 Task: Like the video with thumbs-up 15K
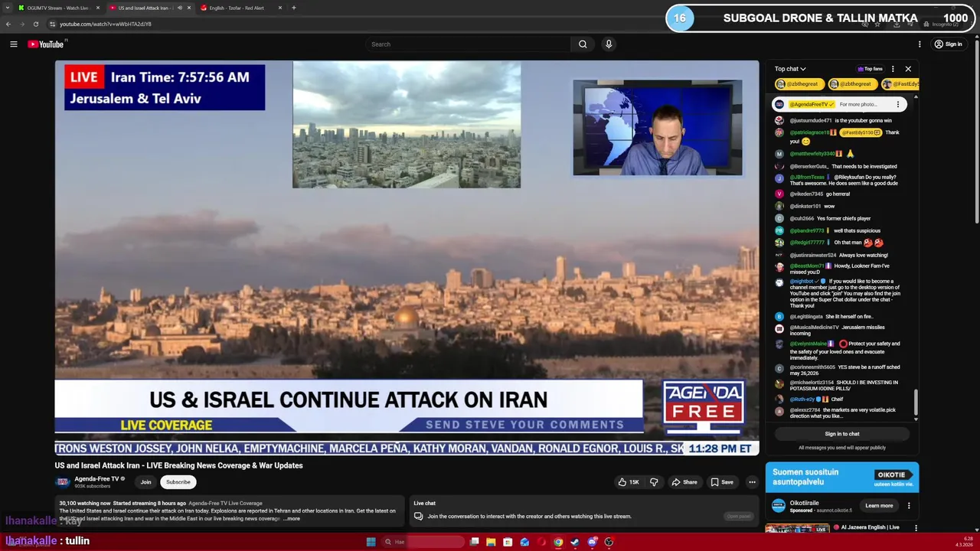click(x=629, y=482)
